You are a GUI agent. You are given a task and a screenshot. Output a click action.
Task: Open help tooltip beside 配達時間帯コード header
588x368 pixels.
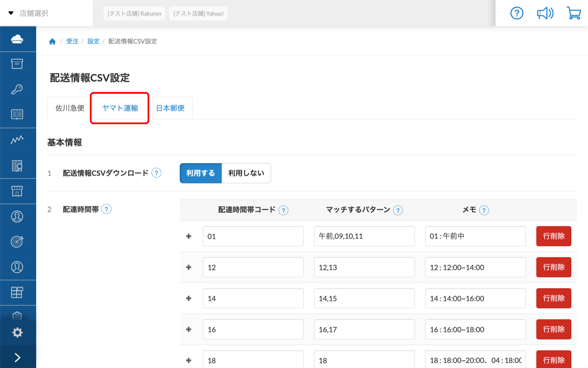[283, 210]
